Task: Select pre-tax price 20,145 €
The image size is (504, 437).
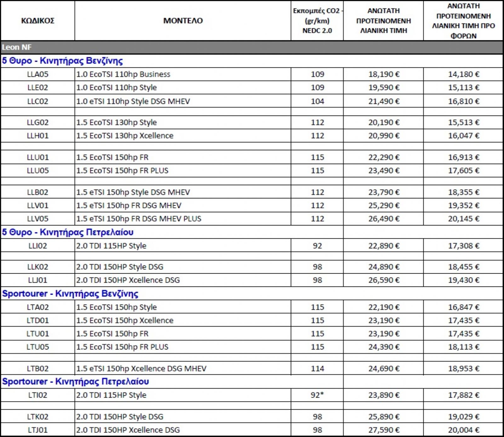Action: (463, 219)
